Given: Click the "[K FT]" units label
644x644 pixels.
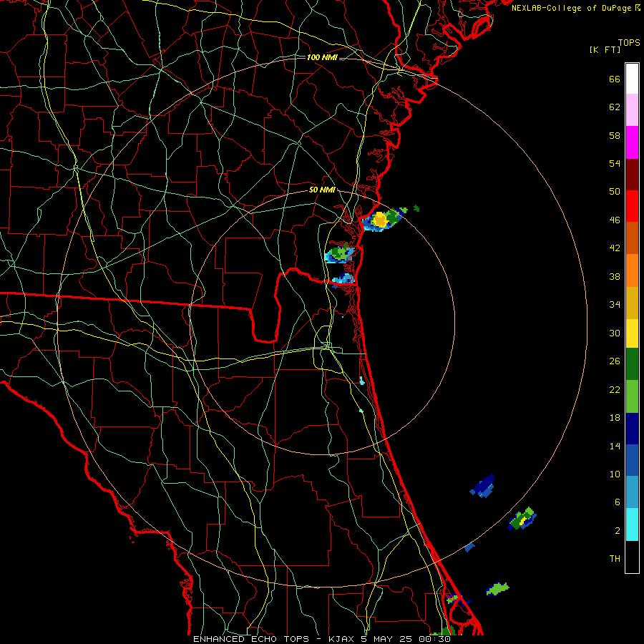Looking at the screenshot, I should click(605, 49).
